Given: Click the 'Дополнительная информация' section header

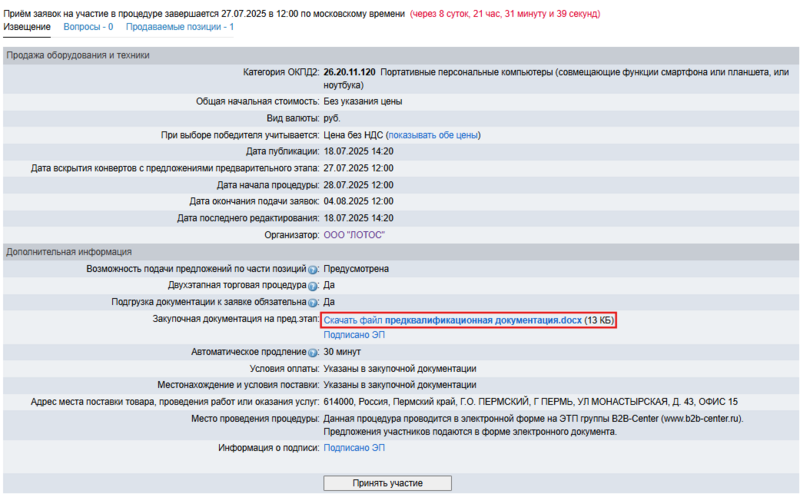Looking at the screenshot, I should pos(69,252).
